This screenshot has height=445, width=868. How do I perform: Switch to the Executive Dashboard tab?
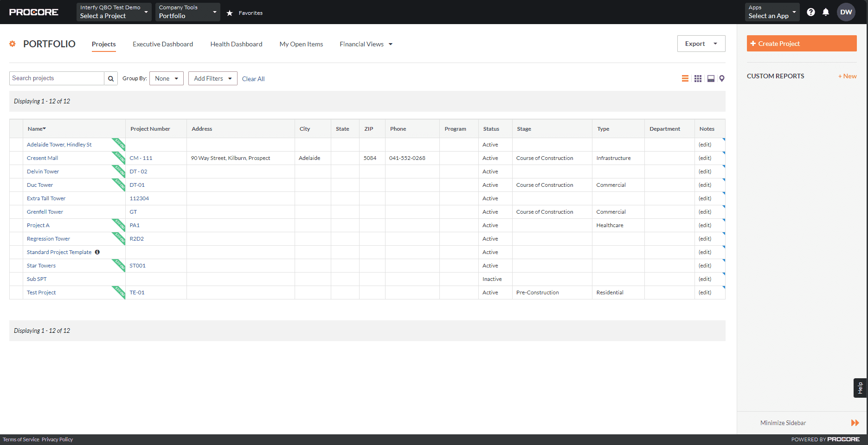click(x=162, y=44)
